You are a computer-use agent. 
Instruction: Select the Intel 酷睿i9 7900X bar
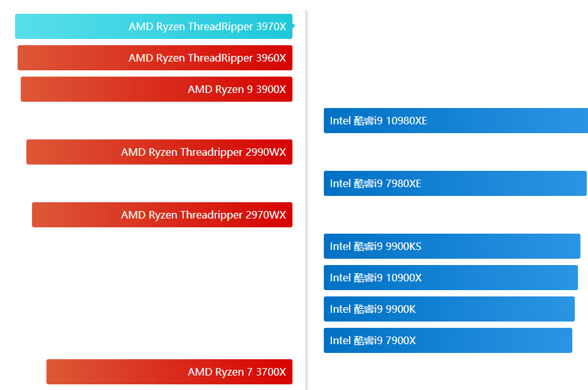447,340
